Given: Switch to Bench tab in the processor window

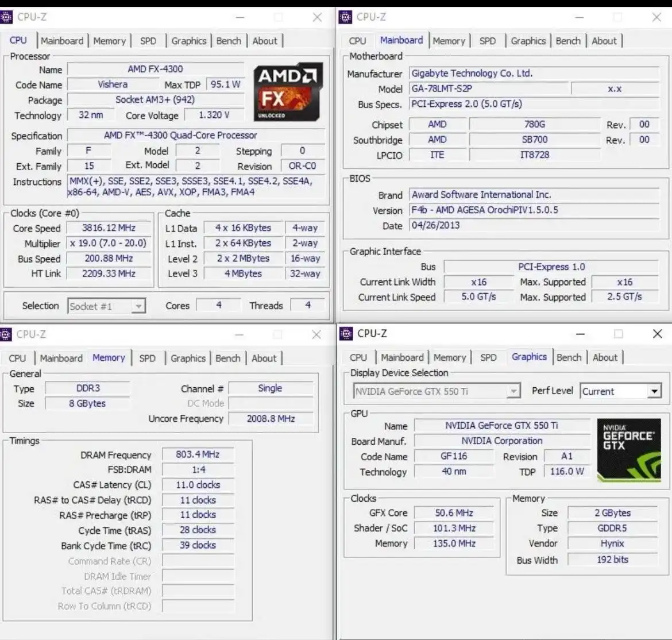Looking at the screenshot, I should pos(229,41).
